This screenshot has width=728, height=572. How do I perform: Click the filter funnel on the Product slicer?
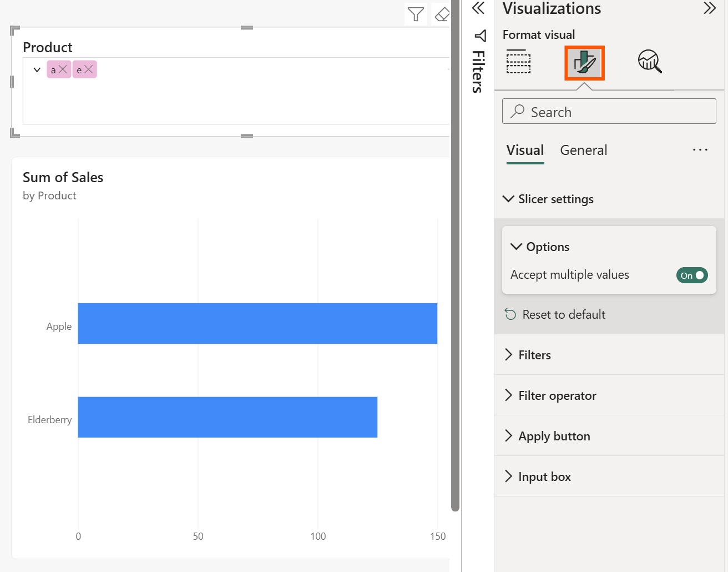click(416, 14)
